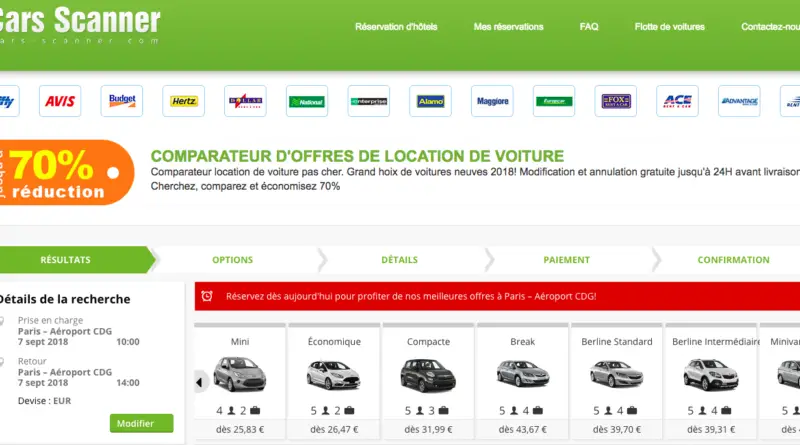The image size is (800, 445).
Task: Click the Détails de la recherche heading
Action: (64, 299)
